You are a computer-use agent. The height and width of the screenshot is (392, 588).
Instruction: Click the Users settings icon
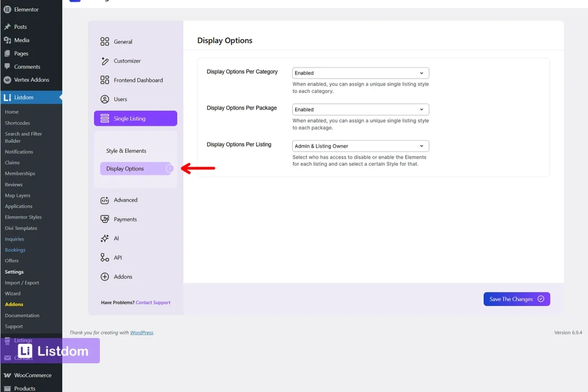[x=105, y=99]
